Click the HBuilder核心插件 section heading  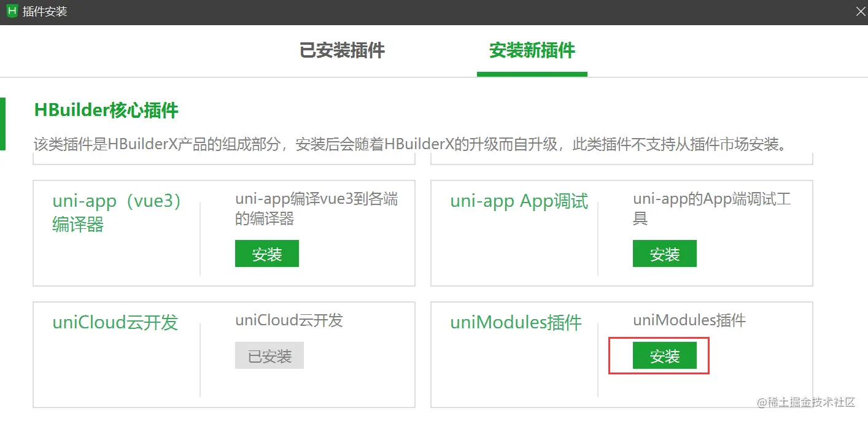(x=106, y=110)
